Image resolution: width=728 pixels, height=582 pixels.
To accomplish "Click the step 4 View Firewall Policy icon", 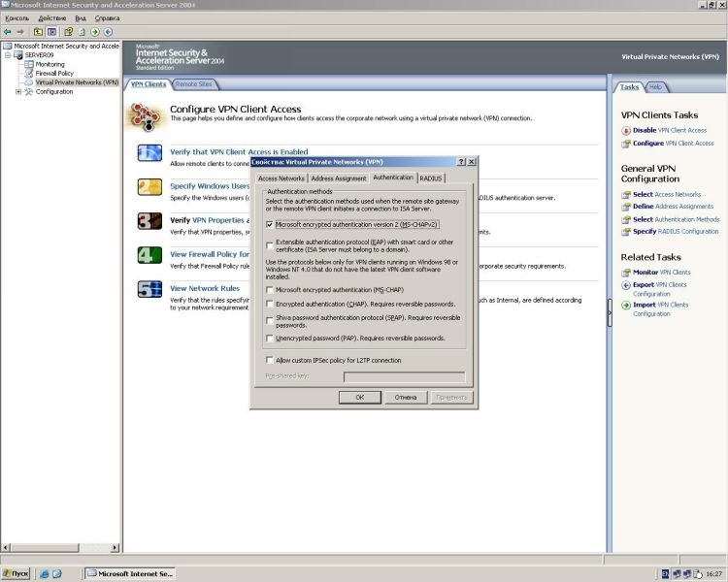I will point(149,255).
